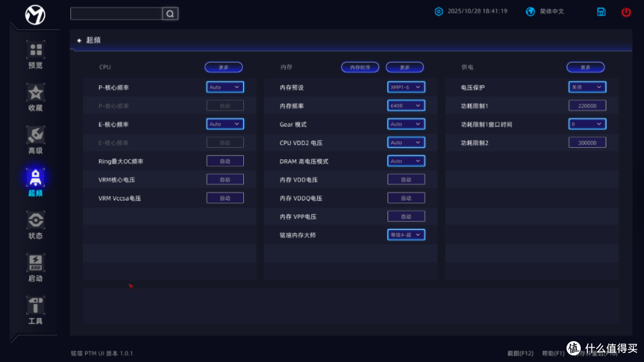Click the VRM核心电压 value field
644x362 pixels.
click(225, 180)
